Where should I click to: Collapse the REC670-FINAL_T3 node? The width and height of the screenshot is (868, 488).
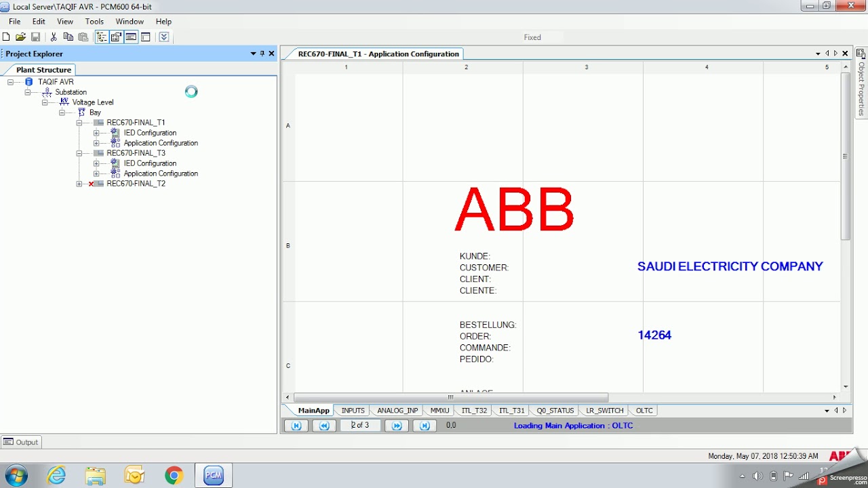[79, 153]
